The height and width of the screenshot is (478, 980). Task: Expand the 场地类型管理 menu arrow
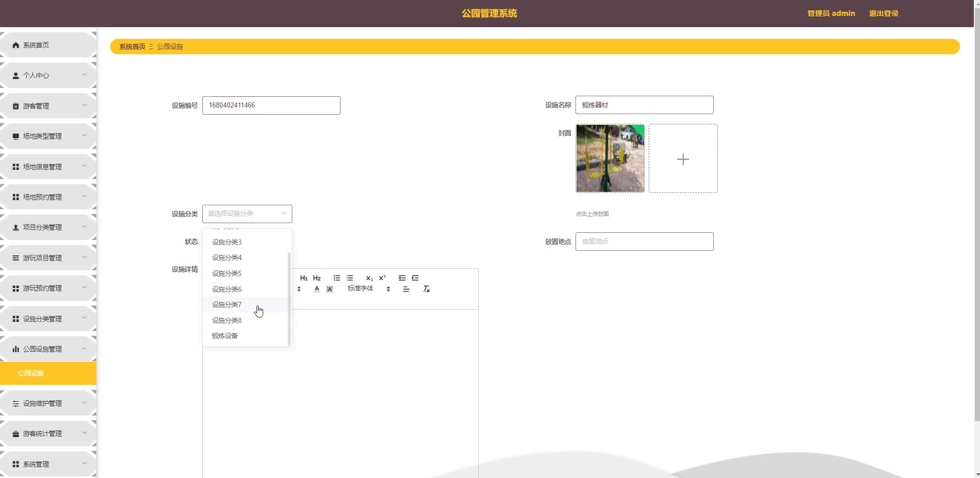(84, 136)
